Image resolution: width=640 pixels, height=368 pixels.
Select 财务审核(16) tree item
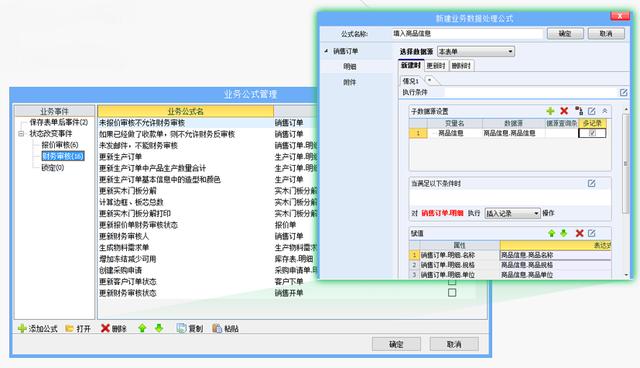tap(63, 156)
